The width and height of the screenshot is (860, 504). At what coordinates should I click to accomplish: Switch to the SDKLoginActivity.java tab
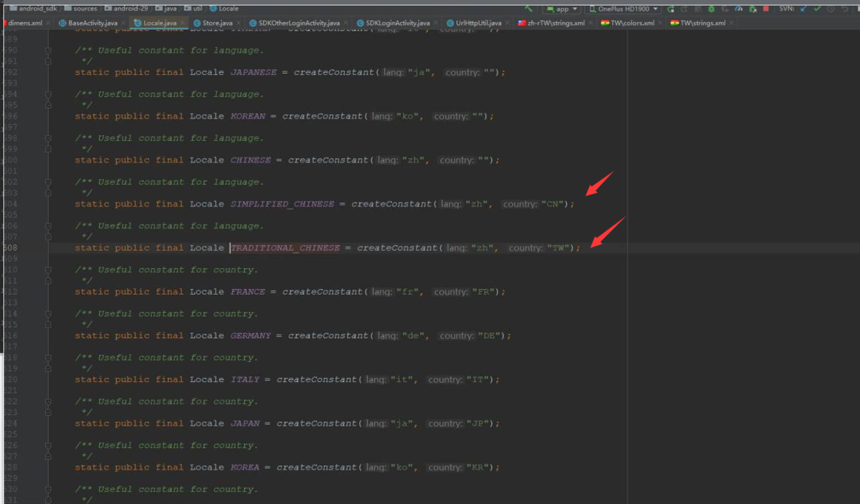click(x=397, y=23)
